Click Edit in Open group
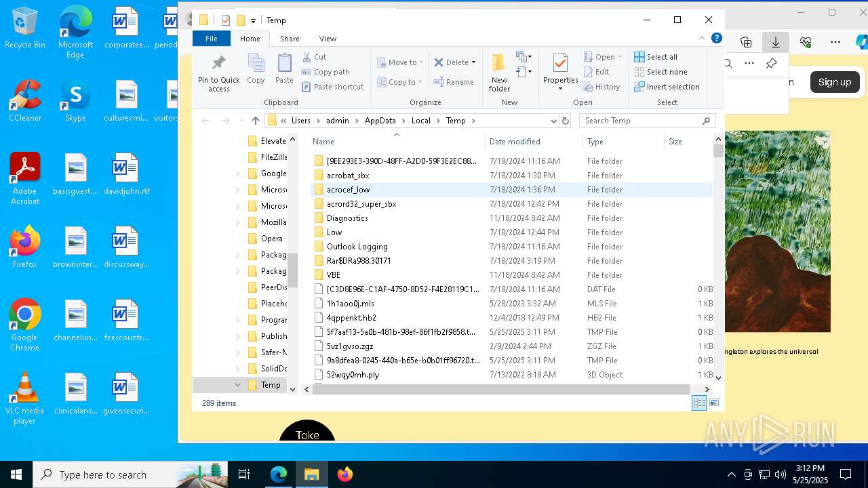Screen dimensions: 868x488 (x=596, y=72)
